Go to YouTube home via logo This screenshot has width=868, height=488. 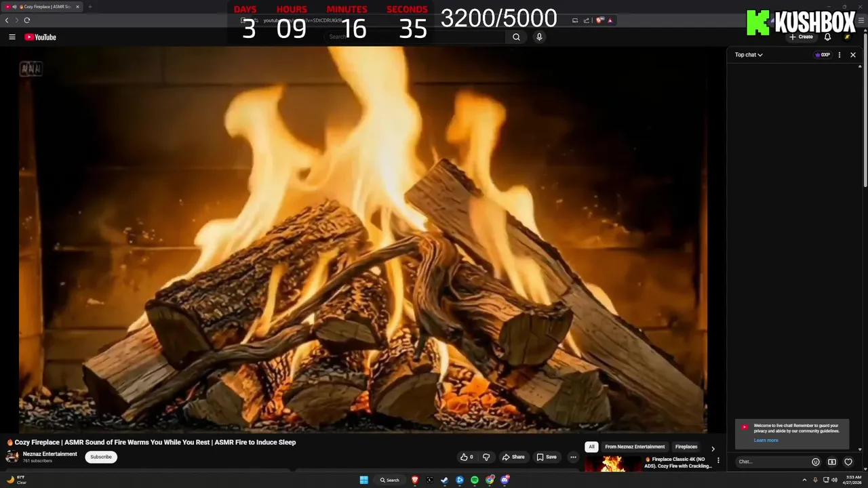click(x=41, y=37)
